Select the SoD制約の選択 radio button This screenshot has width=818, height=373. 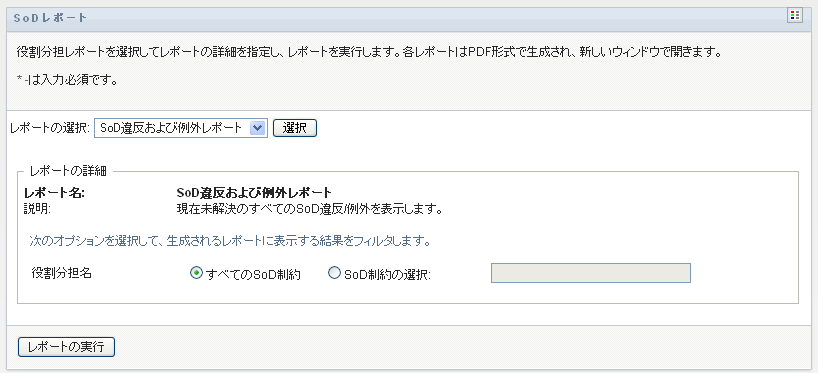tap(334, 273)
